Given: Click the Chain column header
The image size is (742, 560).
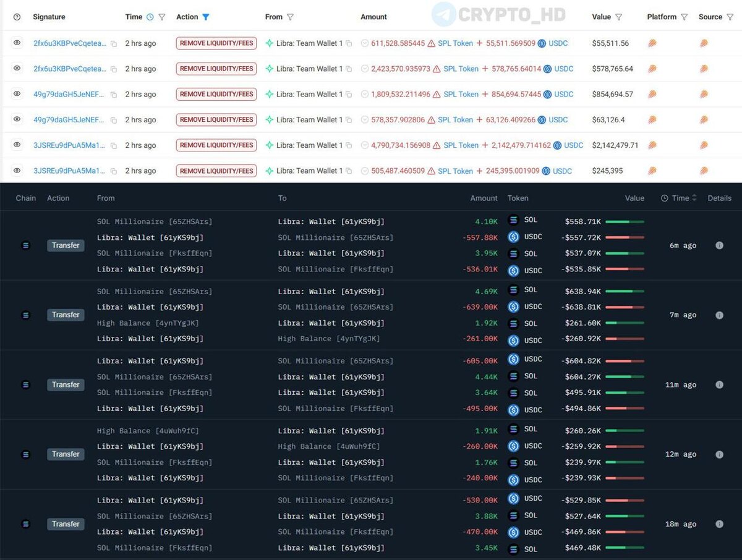Looking at the screenshot, I should point(26,198).
